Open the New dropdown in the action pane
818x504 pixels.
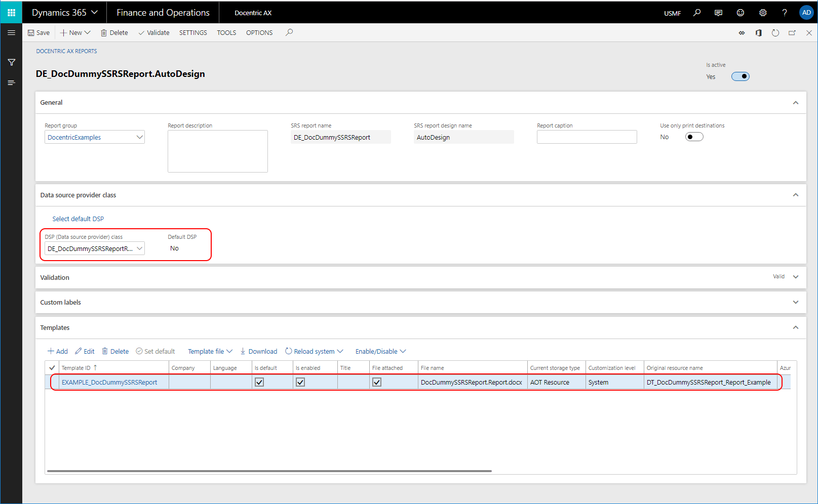coord(75,32)
